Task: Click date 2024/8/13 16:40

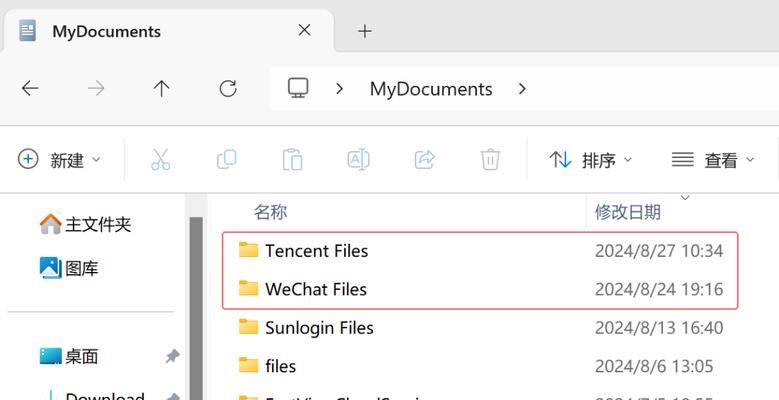Action: pos(659,328)
